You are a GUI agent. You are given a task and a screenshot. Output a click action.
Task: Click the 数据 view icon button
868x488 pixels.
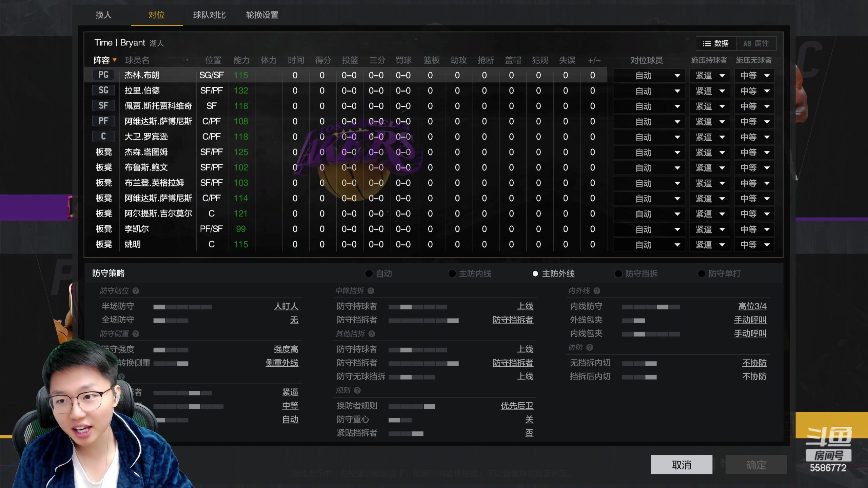pos(715,43)
